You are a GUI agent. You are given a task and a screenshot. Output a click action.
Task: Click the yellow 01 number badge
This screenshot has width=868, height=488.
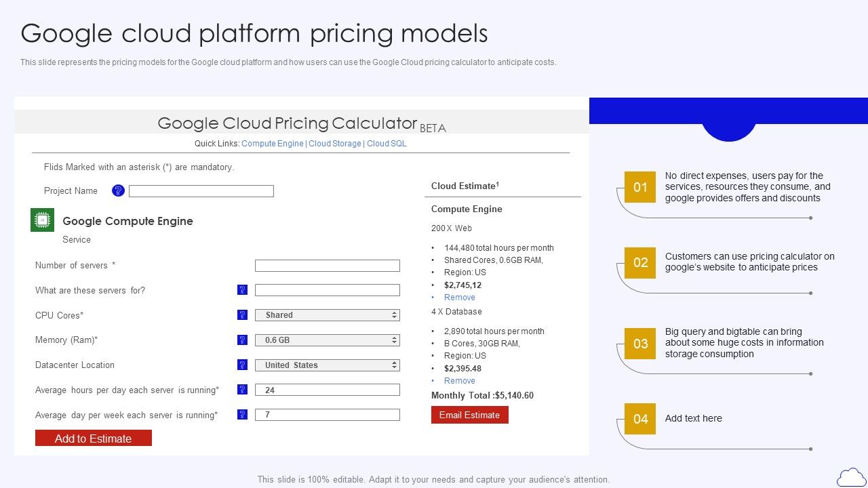click(x=640, y=187)
